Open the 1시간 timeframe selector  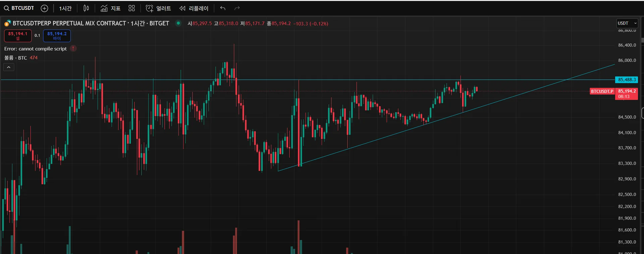pos(65,8)
